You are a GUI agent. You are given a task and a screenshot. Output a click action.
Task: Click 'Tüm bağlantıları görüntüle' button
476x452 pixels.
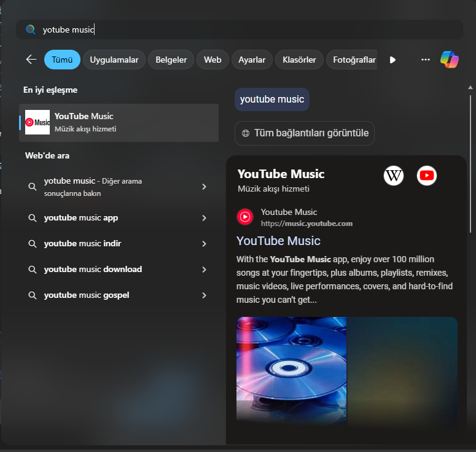305,133
